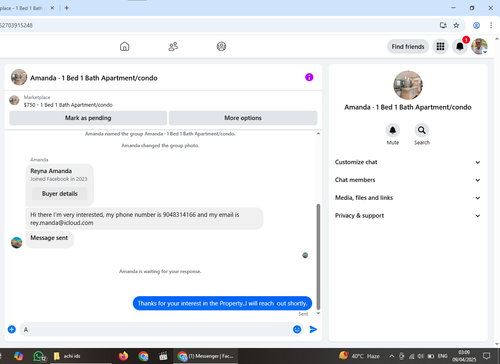Open more actions with the blue plus icon

(12, 329)
